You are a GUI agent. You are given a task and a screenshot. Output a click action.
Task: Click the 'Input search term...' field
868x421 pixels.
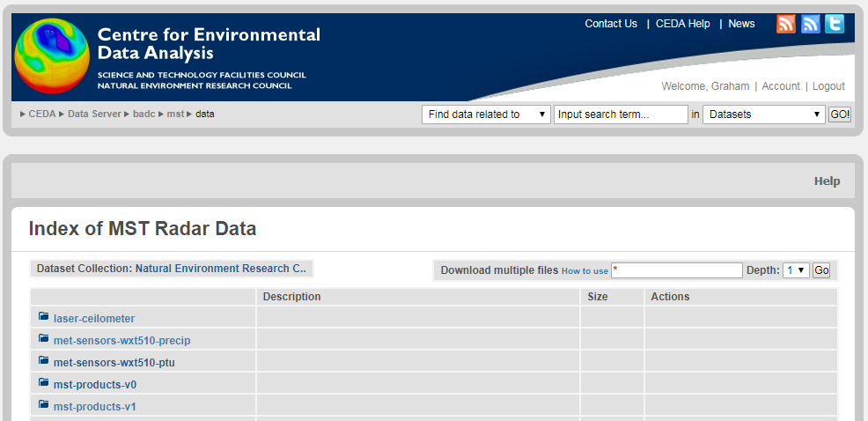pos(621,114)
